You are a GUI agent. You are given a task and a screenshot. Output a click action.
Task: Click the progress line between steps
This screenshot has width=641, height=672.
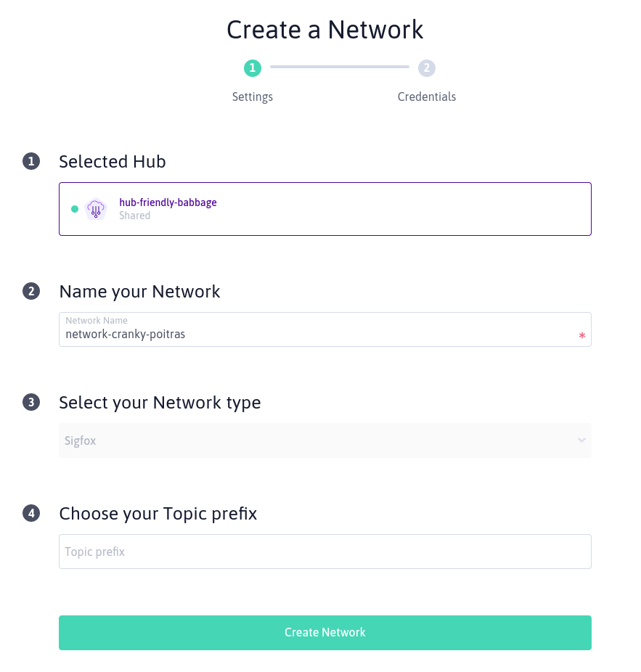(340, 67)
